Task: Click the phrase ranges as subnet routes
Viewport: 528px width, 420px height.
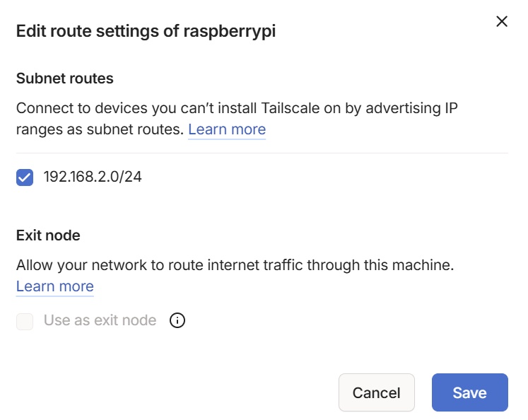Action: (100, 129)
